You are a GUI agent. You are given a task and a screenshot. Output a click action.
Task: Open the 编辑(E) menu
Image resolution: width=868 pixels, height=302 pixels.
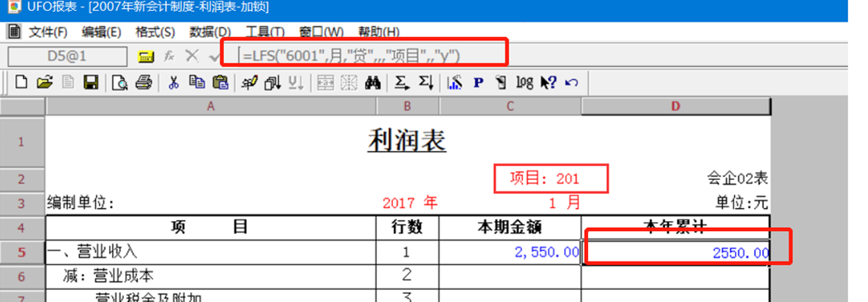tap(102, 32)
